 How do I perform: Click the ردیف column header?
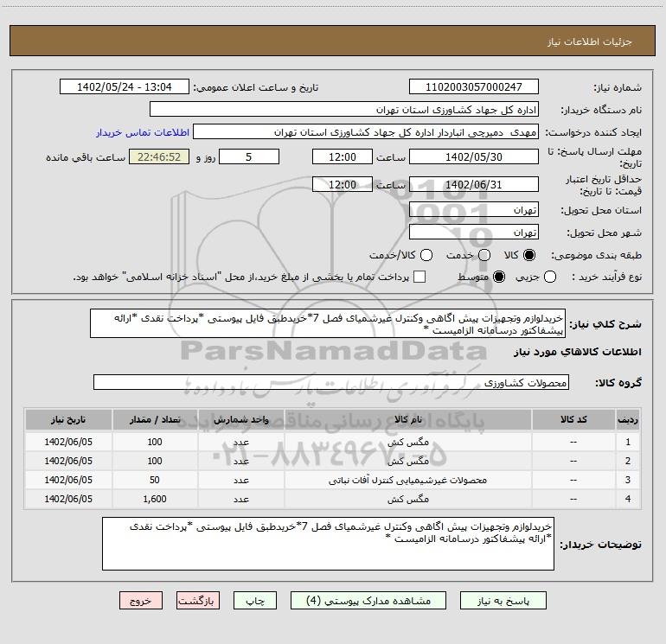click(628, 419)
